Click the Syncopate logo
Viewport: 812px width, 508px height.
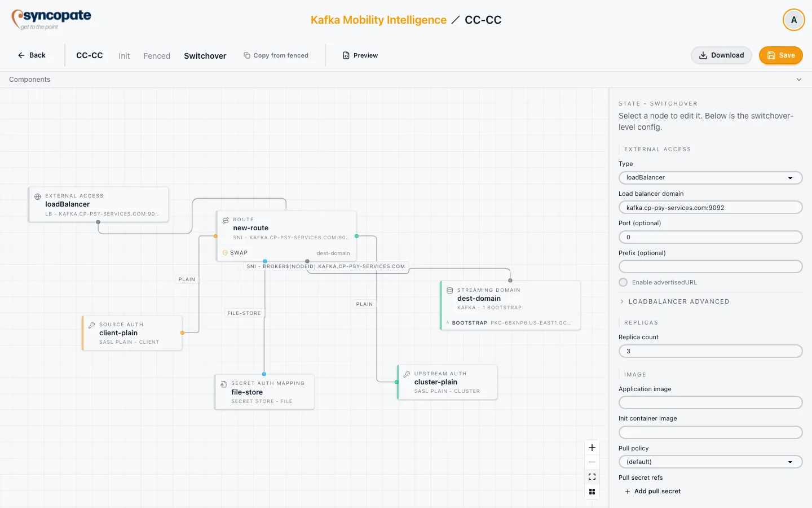(x=51, y=19)
